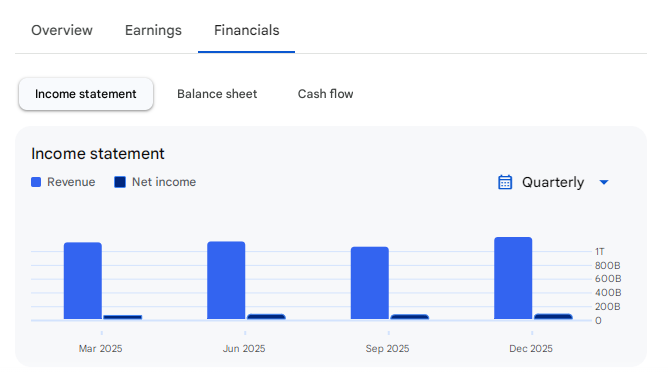This screenshot has height=372, width=668.
Task: Click the Revenue legend label
Action: 71,182
